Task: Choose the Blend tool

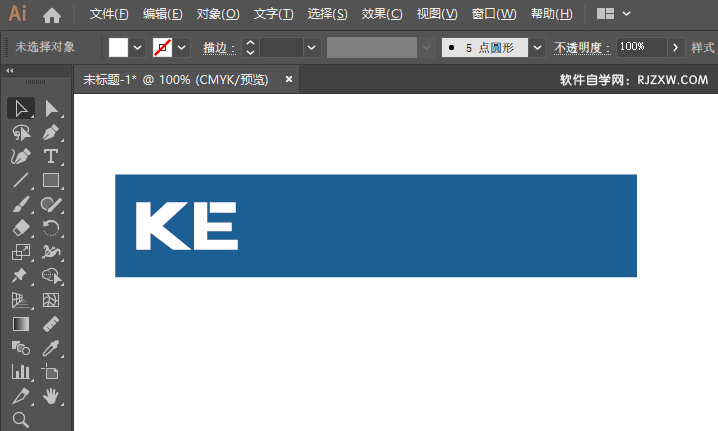Action: coord(21,348)
